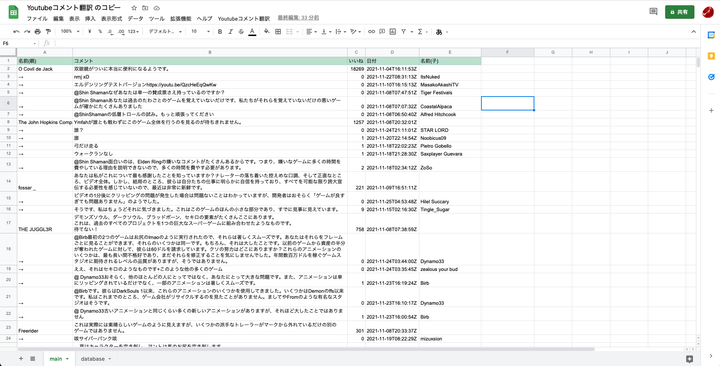720x366 pixels.
Task: Open the font family dropdown
Action: [165, 32]
